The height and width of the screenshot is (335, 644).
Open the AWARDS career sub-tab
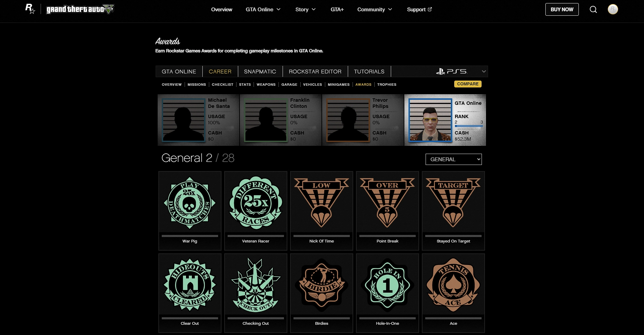(x=363, y=84)
